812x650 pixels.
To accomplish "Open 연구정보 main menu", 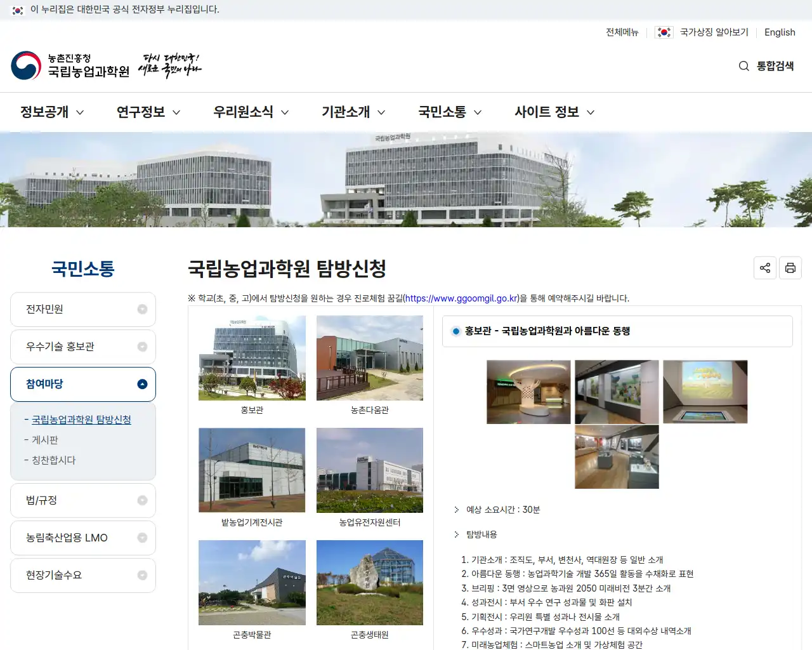I will (x=141, y=112).
